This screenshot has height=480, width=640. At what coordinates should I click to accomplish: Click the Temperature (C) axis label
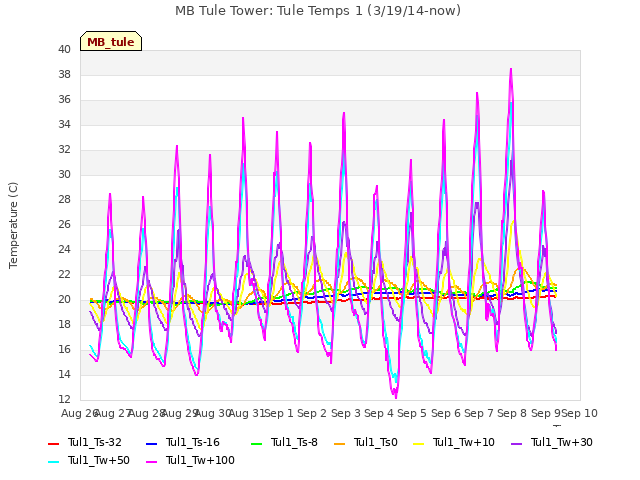pos(13,225)
